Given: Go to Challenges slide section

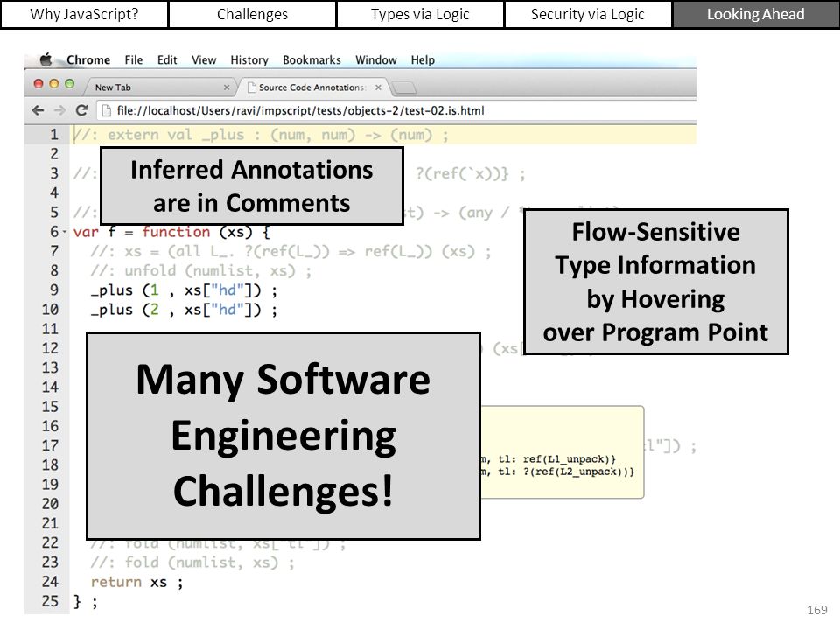Looking at the screenshot, I should pos(252,14).
